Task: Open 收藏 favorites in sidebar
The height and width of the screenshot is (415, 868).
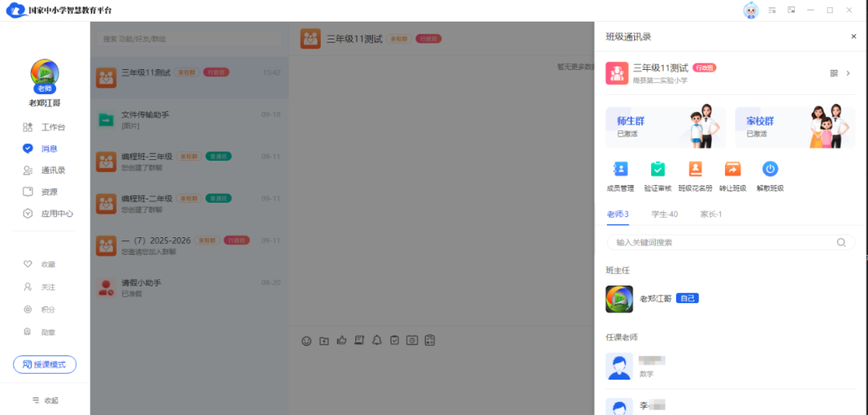Action: 39,265
